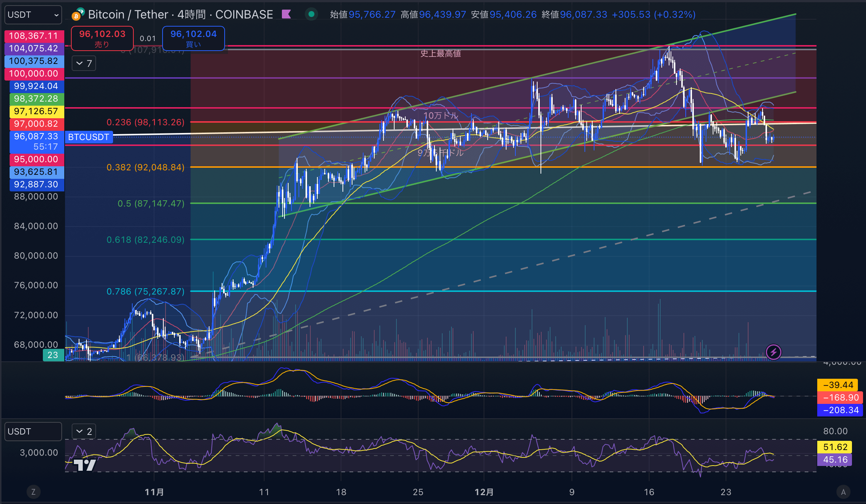Click the 98,372.28 green price label
The image size is (866, 504).
point(36,99)
